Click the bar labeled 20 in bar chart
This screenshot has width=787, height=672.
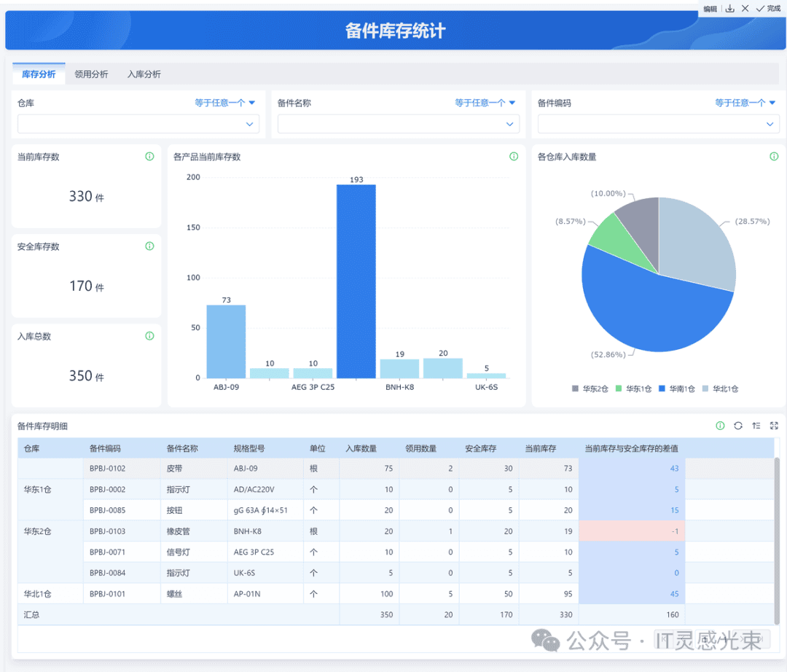click(443, 368)
